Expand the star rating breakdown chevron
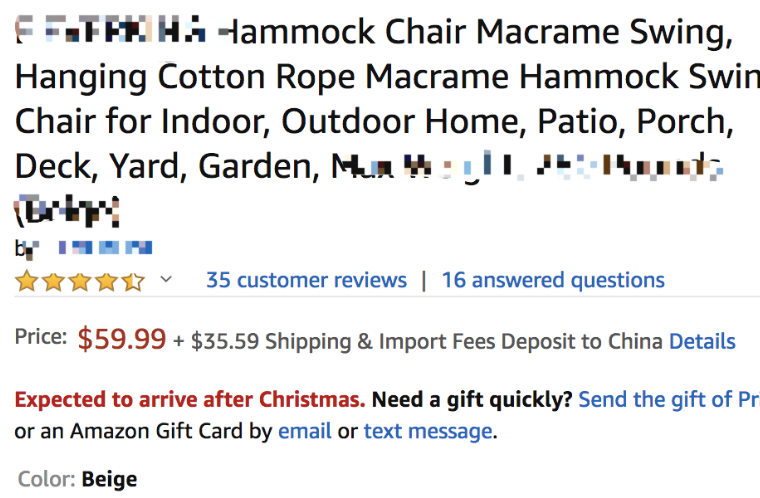Viewport: 760px width, 498px height. [166, 279]
